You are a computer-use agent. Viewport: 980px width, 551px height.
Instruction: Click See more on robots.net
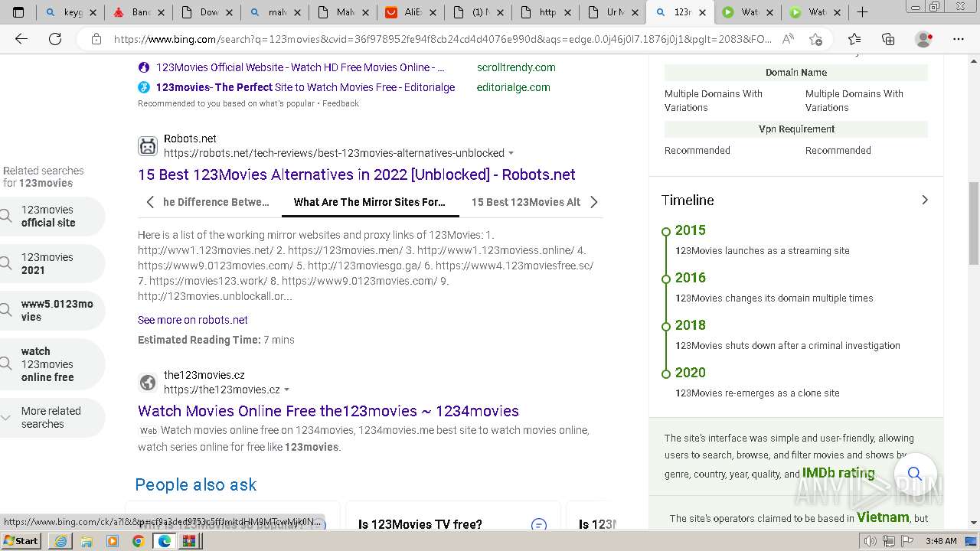[x=193, y=320]
